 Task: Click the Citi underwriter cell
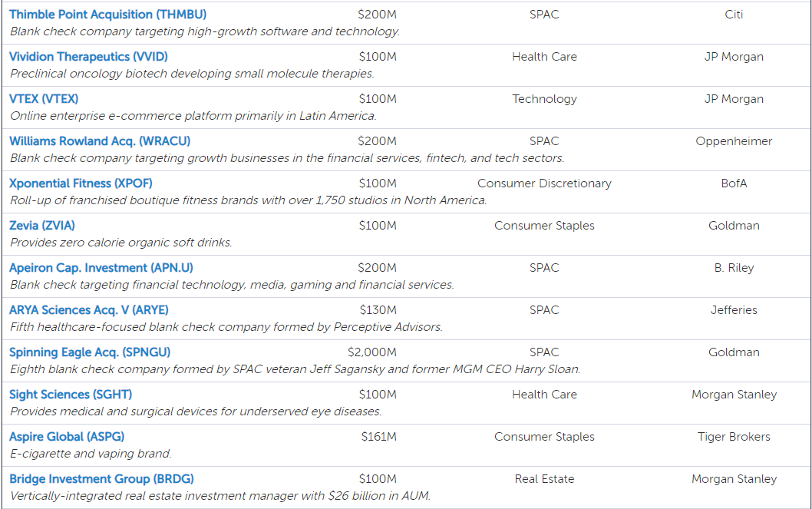(734, 15)
